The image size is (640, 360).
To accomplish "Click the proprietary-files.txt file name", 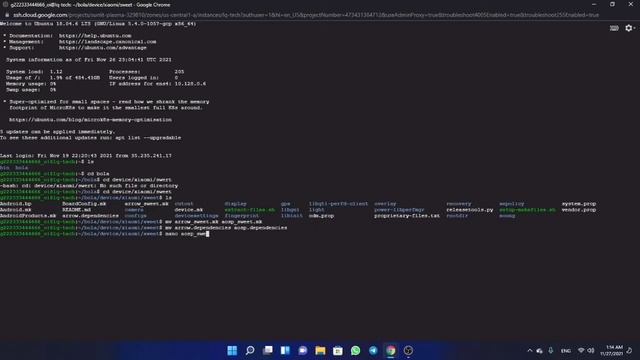I will 407,216.
